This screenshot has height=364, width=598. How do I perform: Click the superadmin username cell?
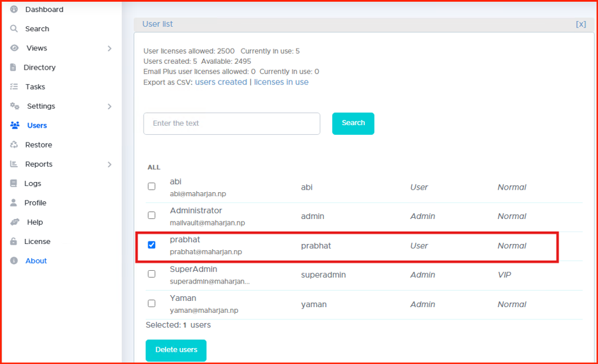[323, 275]
